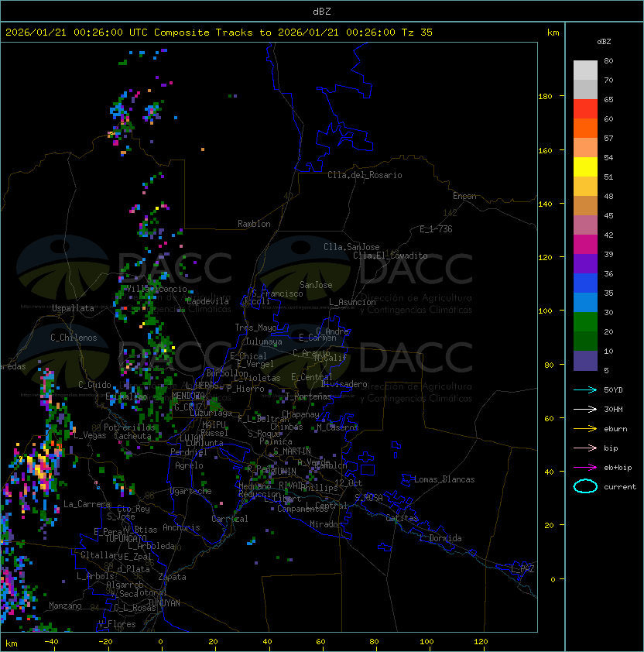
Task: Click the cyan 50YD arrow in legend
Action: point(585,389)
